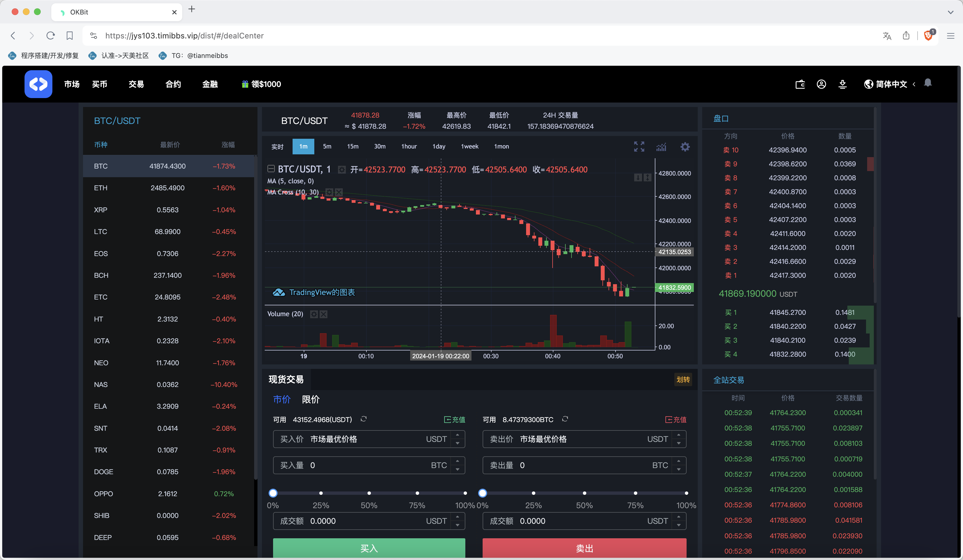Select the 市价 order tab
The image size is (963, 560).
(282, 400)
